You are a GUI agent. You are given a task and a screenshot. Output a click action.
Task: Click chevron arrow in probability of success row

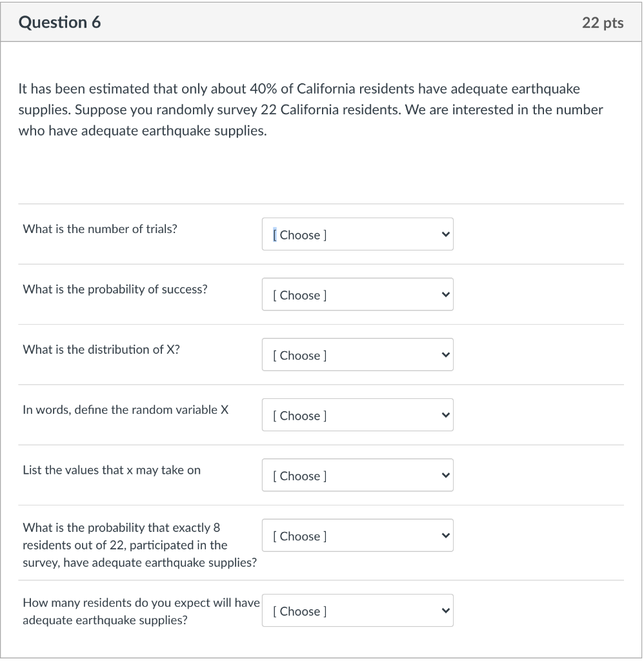pos(444,295)
